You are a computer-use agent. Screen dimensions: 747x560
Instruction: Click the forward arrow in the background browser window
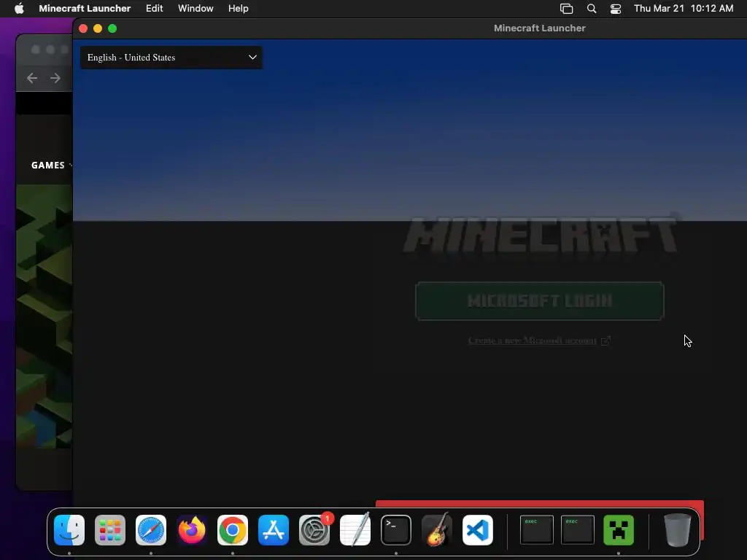(55, 77)
